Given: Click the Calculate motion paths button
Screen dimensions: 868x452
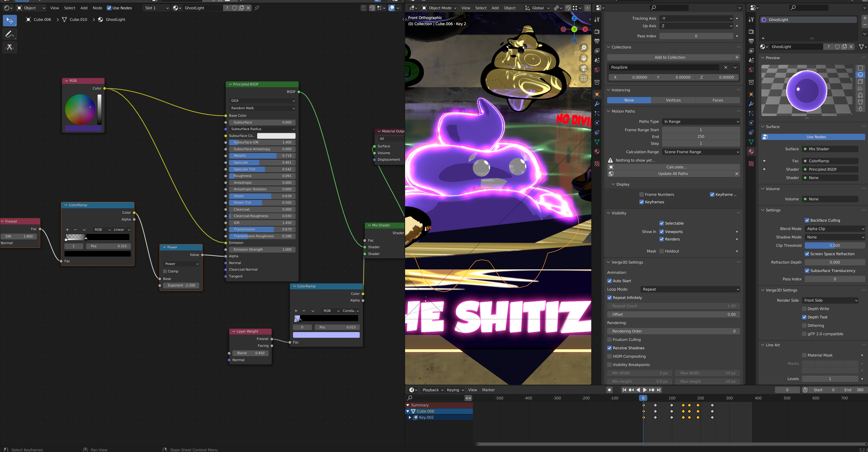Looking at the screenshot, I should [x=676, y=167].
